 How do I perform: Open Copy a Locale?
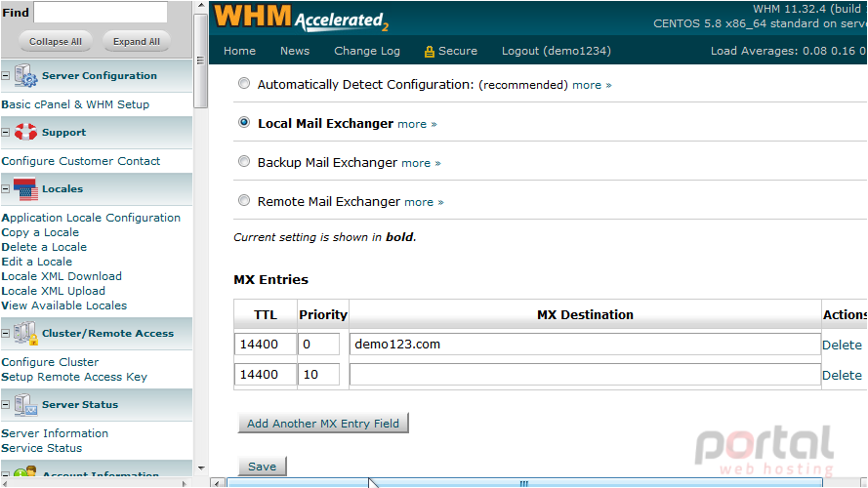pos(40,232)
